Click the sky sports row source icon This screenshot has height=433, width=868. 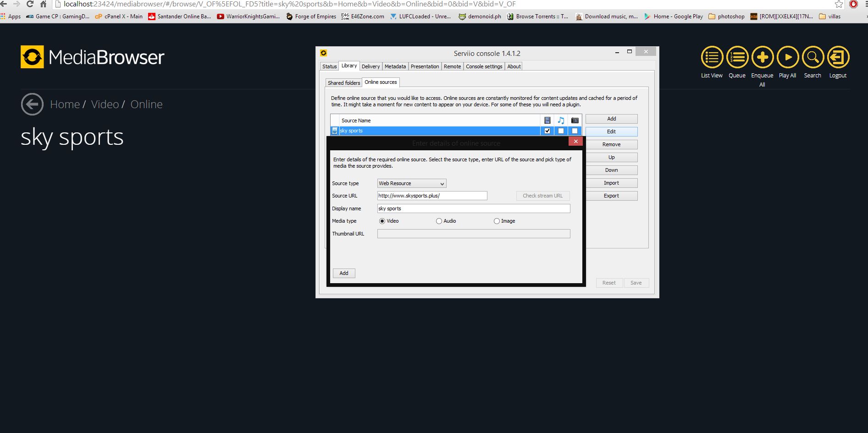click(335, 131)
